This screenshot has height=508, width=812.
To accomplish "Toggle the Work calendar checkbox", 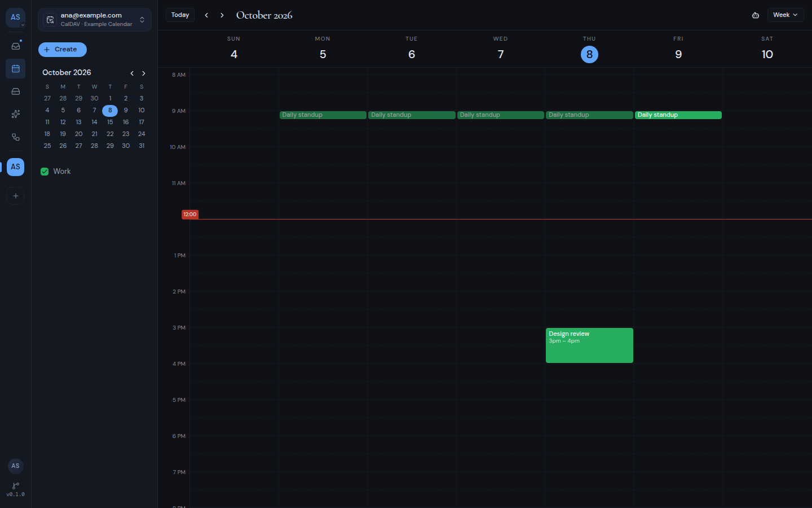I will point(45,172).
